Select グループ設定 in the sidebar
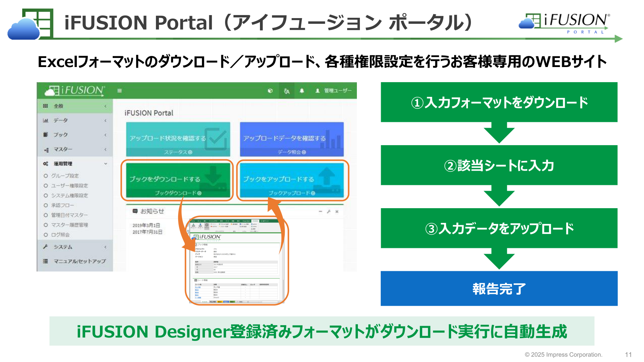Image resolution: width=644 pixels, height=362 pixels. click(x=65, y=176)
